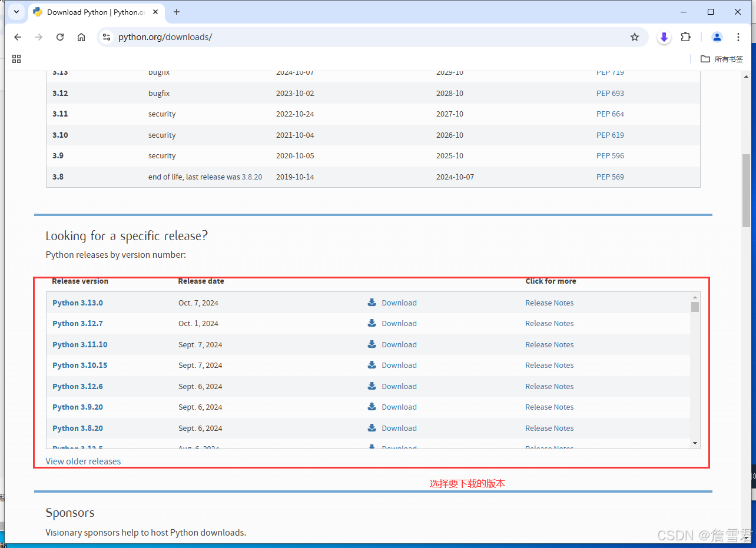Open site information icon in address bar
Image resolution: width=756 pixels, height=548 pixels.
point(106,37)
